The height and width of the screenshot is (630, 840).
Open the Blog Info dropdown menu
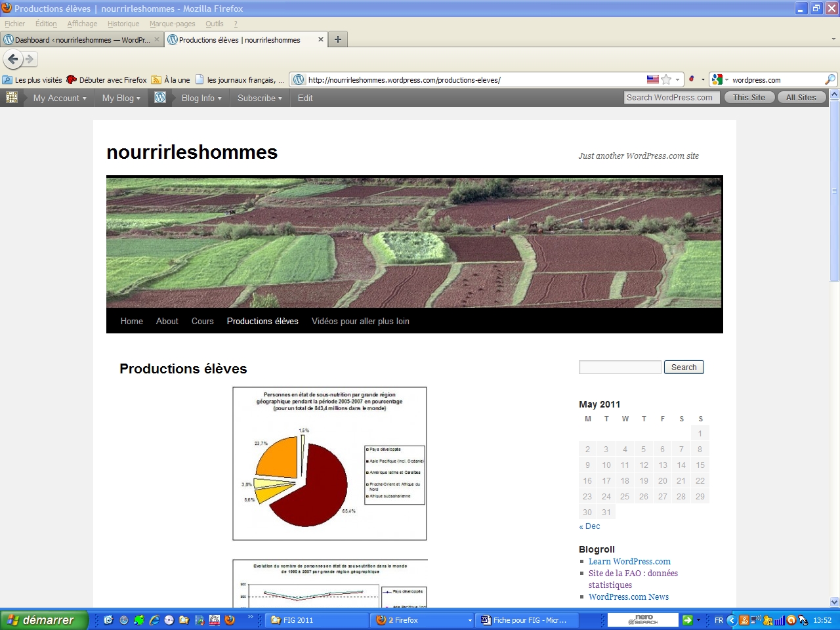pyautogui.click(x=201, y=98)
